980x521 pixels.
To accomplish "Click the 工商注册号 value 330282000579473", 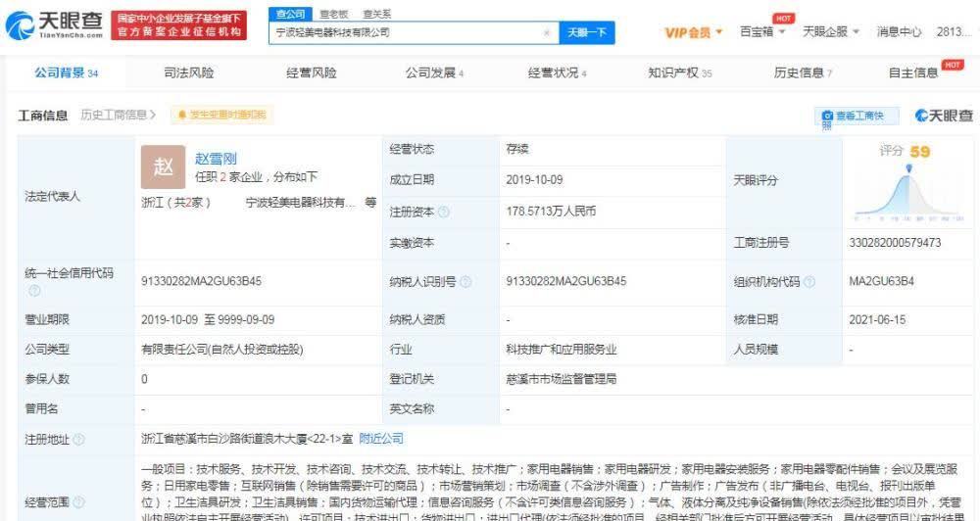I will 895,243.
